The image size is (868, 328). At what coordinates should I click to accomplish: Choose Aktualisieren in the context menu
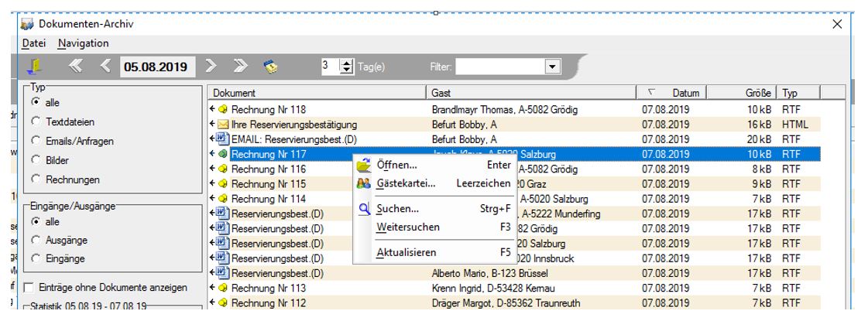(434, 252)
